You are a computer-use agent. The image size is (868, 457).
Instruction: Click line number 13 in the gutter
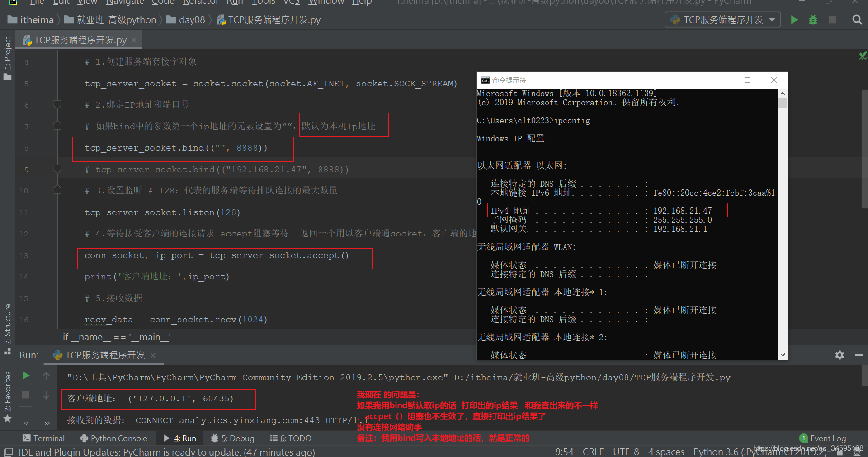(24, 255)
